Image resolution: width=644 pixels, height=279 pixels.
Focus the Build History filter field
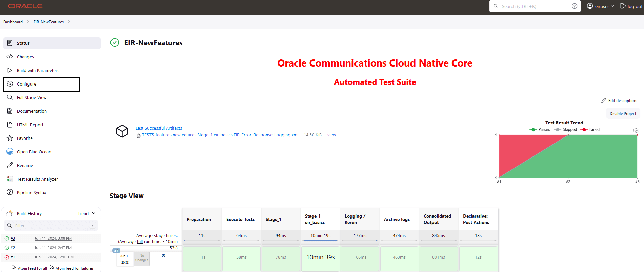pyautogui.click(x=51, y=226)
